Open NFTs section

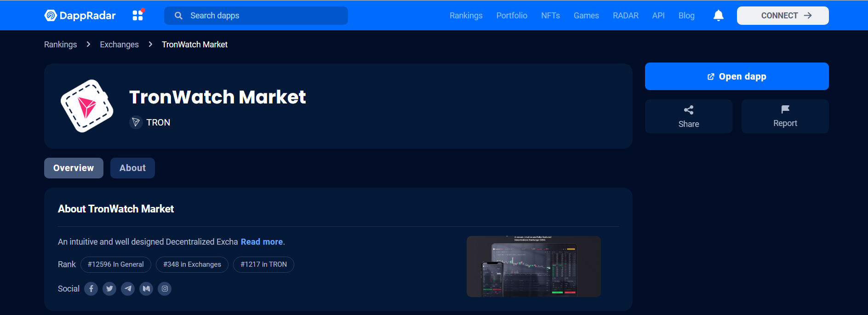tap(550, 16)
